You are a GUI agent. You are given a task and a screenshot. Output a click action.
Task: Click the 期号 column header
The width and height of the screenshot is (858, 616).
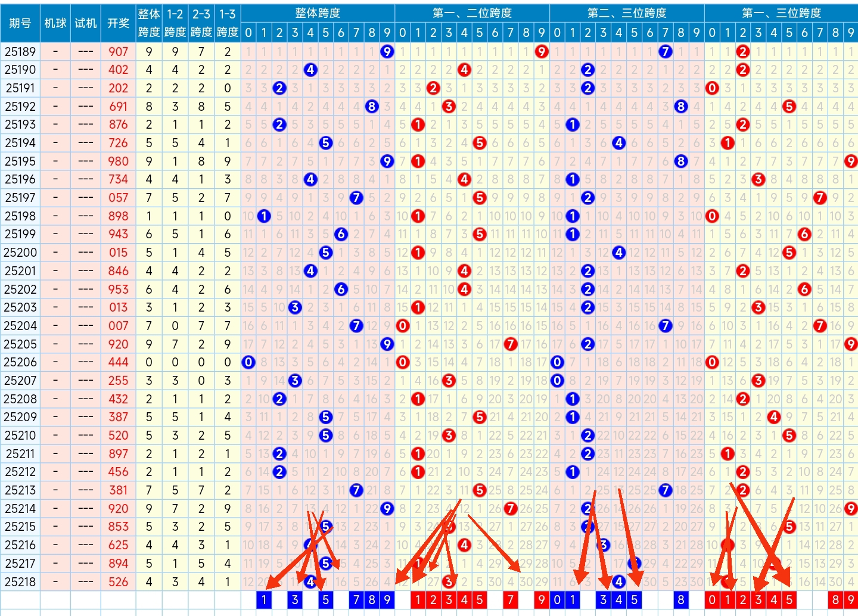20,23
